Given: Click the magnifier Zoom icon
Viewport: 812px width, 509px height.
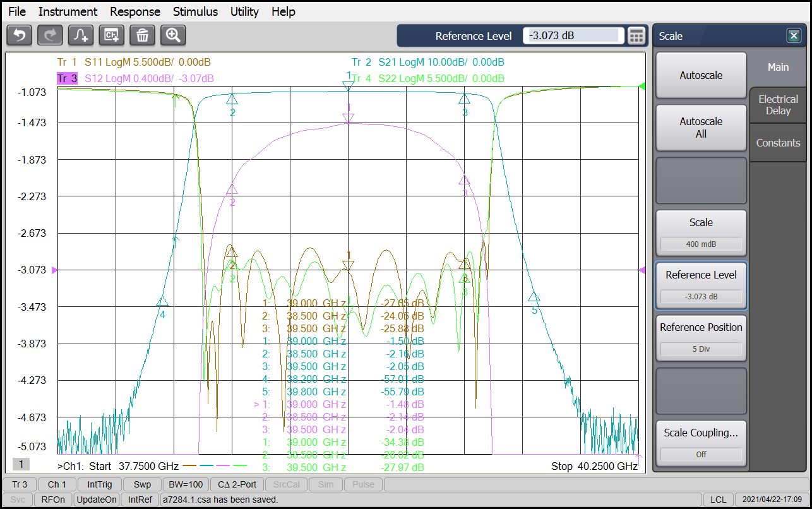Looking at the screenshot, I should click(x=173, y=35).
